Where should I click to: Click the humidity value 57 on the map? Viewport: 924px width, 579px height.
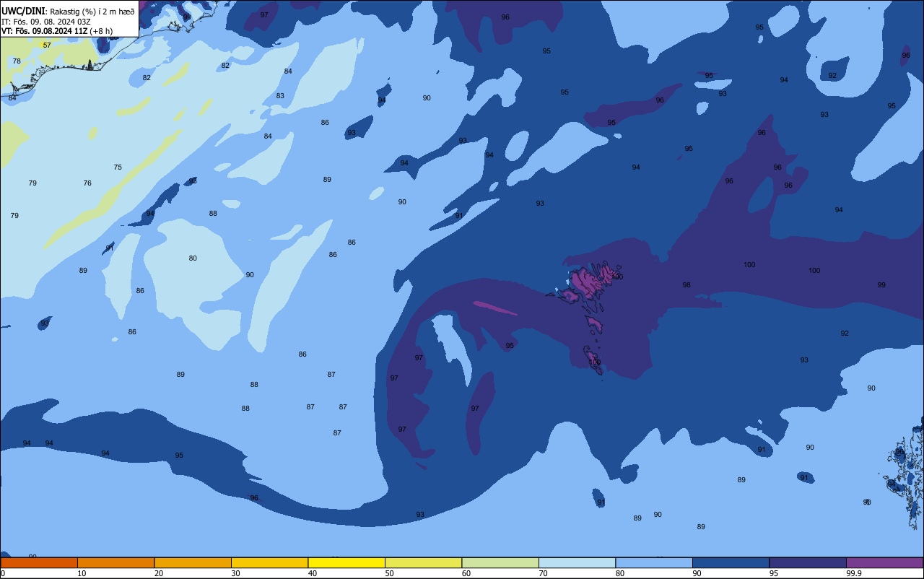pos(47,45)
